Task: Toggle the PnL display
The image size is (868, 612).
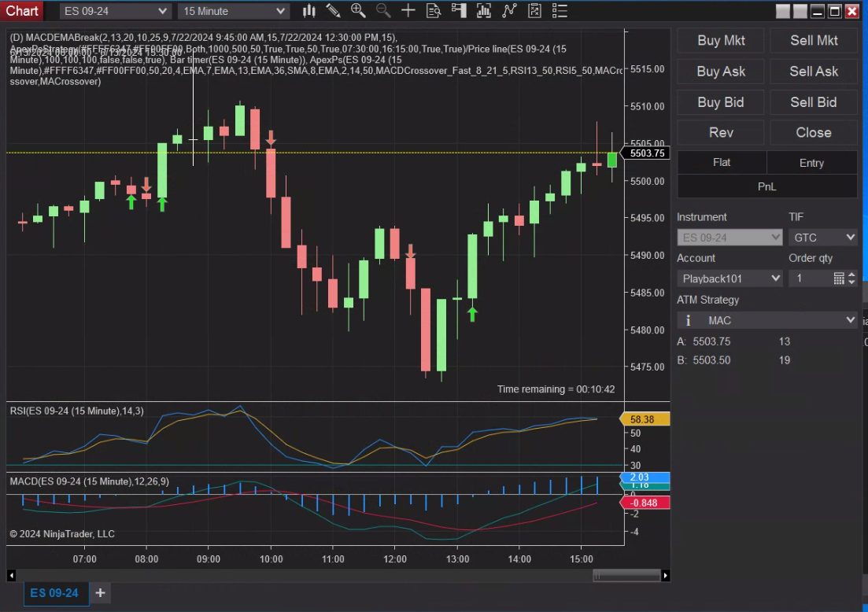Action: [x=766, y=186]
